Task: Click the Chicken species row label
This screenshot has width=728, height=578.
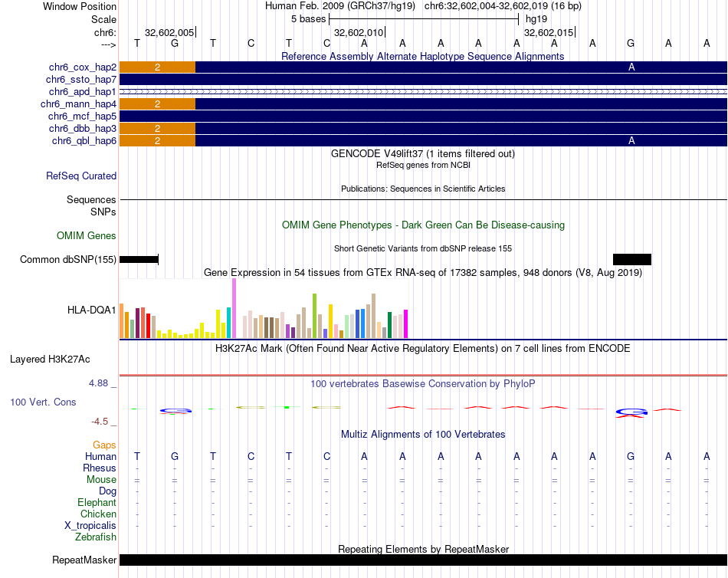Action: (x=98, y=514)
